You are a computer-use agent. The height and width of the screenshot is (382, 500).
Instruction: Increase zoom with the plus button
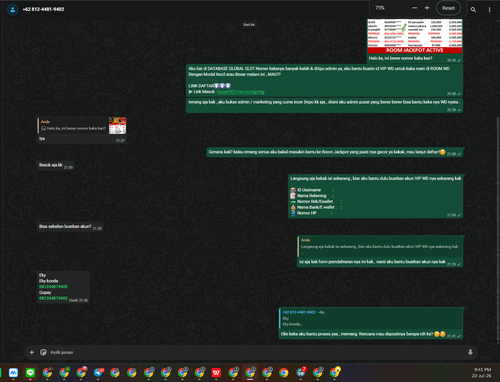pyautogui.click(x=427, y=8)
